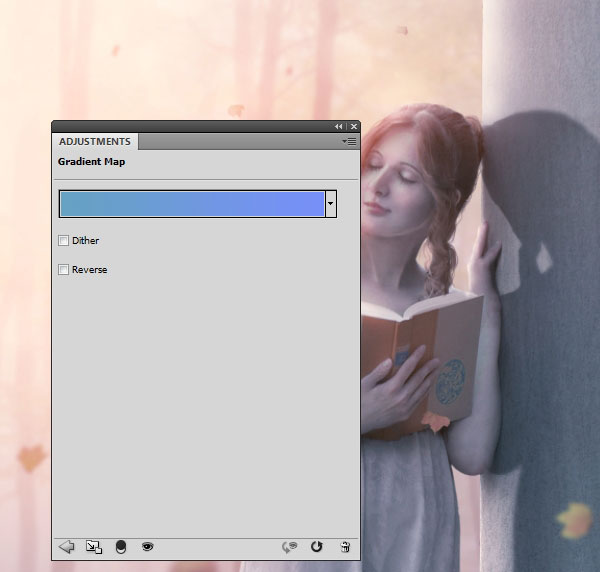
Task: Open the gradient picker dropdown arrow
Action: (331, 204)
